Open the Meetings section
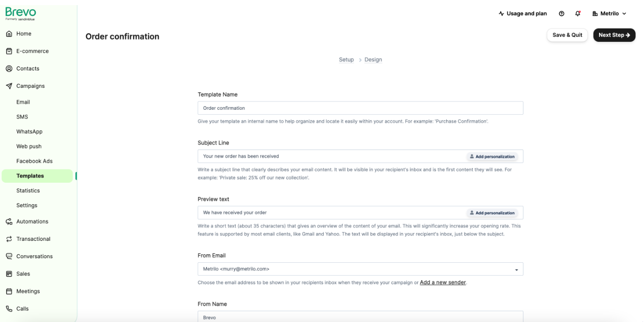The height and width of the screenshot is (322, 644). click(x=27, y=291)
